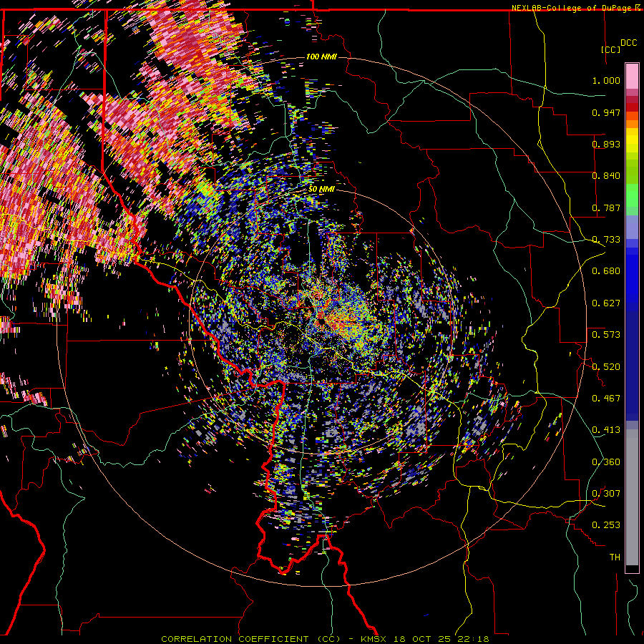This screenshot has width=644, height=644.
Task: Click the CORRELATION COEFFICIENT (CC) footer title
Action: coord(250,639)
